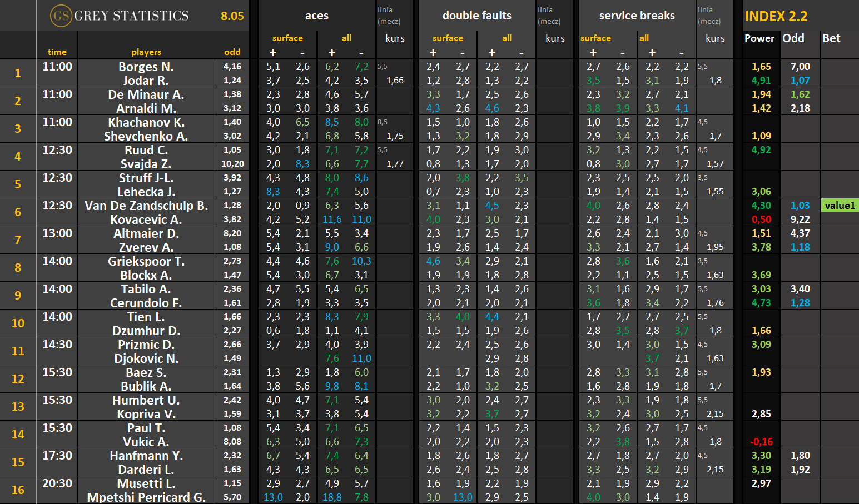
Task: Click row number 16
Action: click(18, 490)
